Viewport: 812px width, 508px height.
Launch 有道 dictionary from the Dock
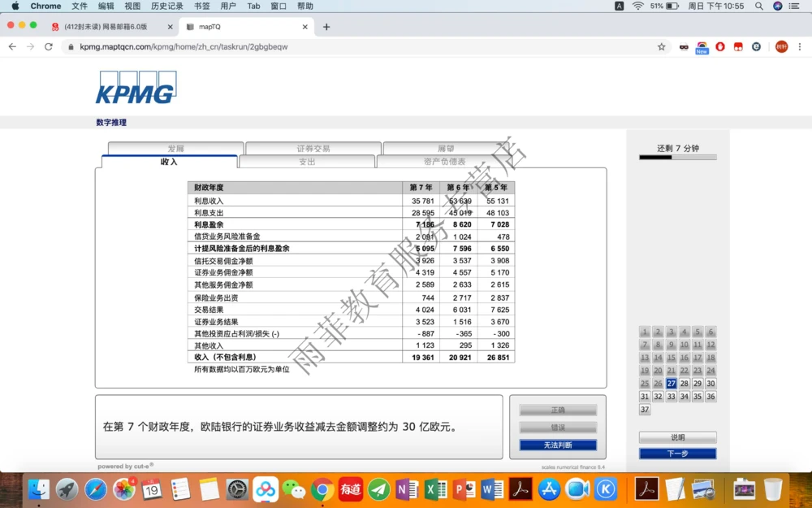tap(351, 490)
